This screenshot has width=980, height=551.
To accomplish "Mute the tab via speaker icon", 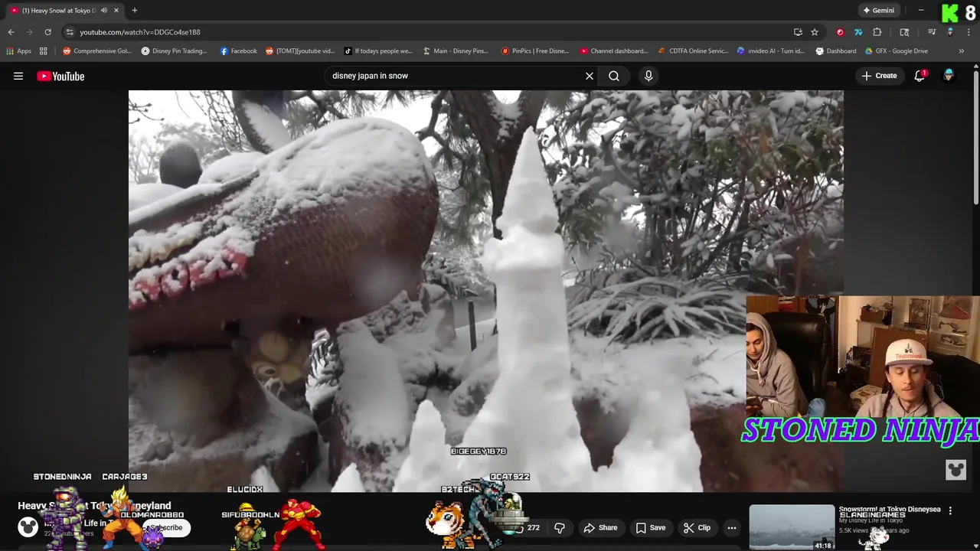I will pyautogui.click(x=104, y=11).
